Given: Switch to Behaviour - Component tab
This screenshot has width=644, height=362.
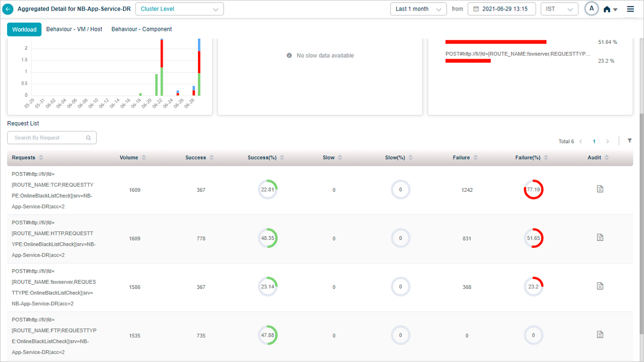Looking at the screenshot, I should 141,29.
